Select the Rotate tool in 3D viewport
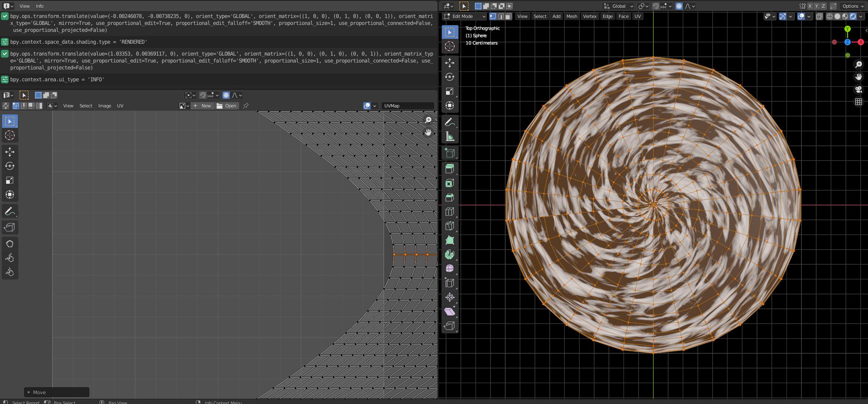The width and height of the screenshot is (868, 404). [449, 77]
